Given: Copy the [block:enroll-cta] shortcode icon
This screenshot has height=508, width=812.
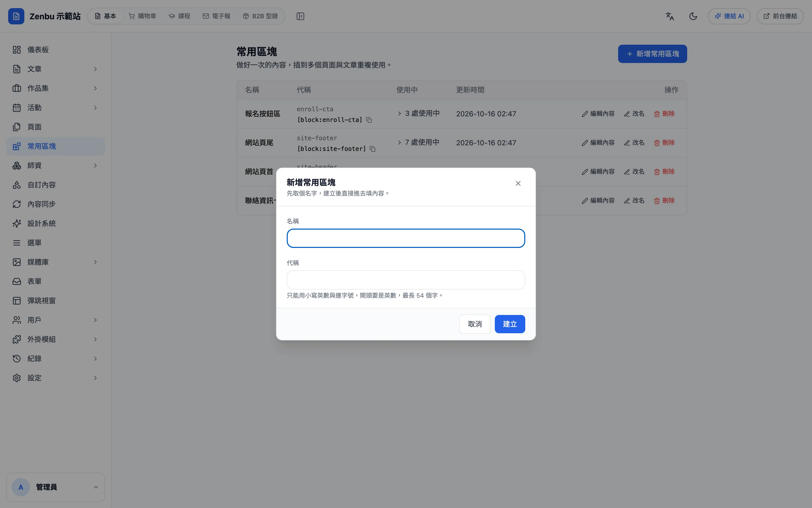Looking at the screenshot, I should (x=369, y=120).
